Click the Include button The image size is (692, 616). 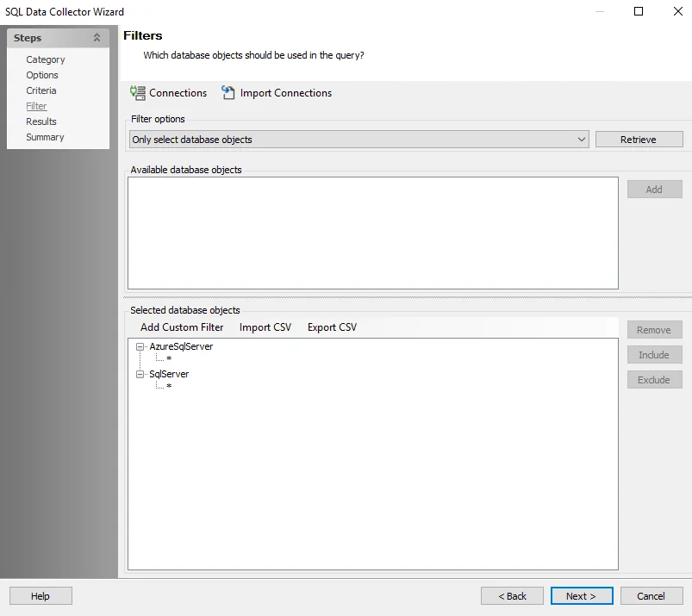pyautogui.click(x=654, y=355)
